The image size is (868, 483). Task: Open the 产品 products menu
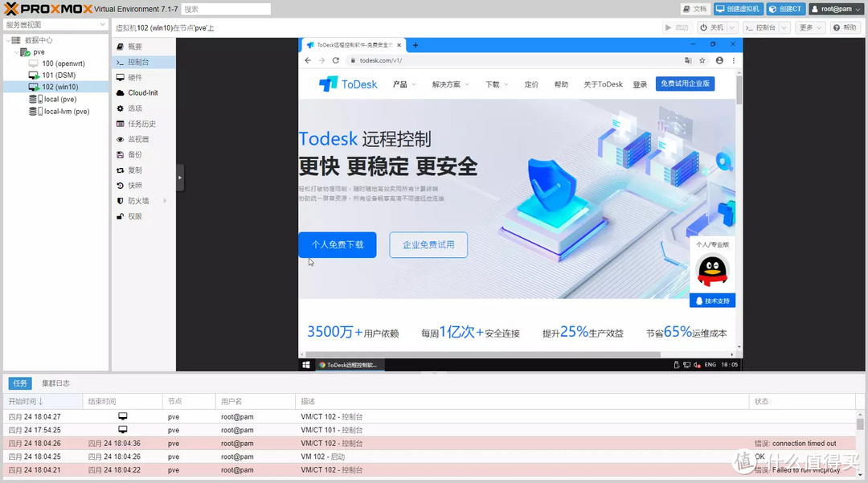pyautogui.click(x=404, y=84)
